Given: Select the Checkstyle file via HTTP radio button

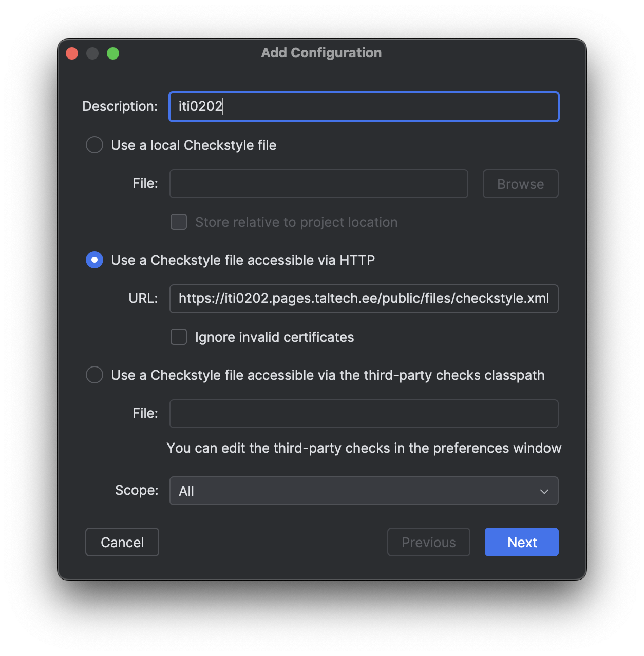Looking at the screenshot, I should click(94, 260).
